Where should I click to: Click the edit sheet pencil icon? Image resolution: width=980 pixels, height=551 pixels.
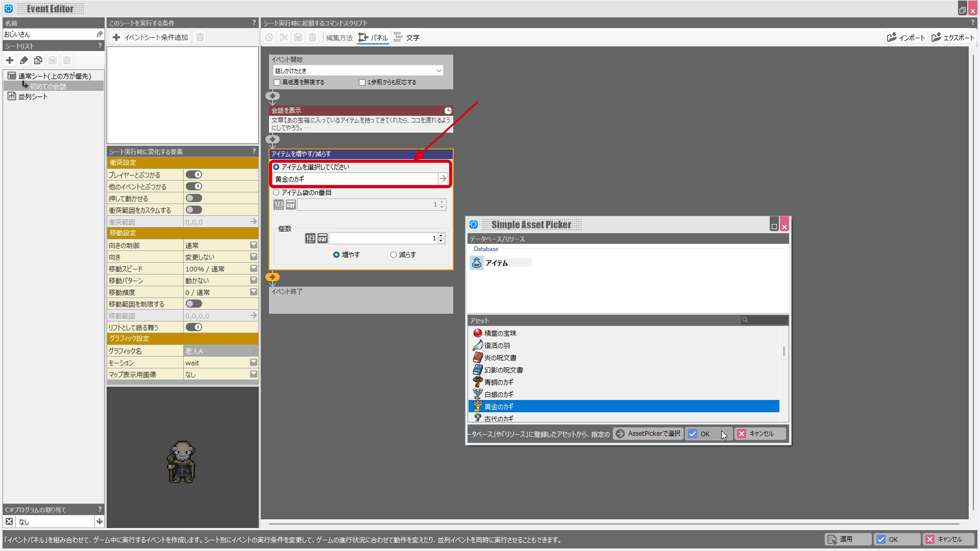pyautogui.click(x=24, y=60)
